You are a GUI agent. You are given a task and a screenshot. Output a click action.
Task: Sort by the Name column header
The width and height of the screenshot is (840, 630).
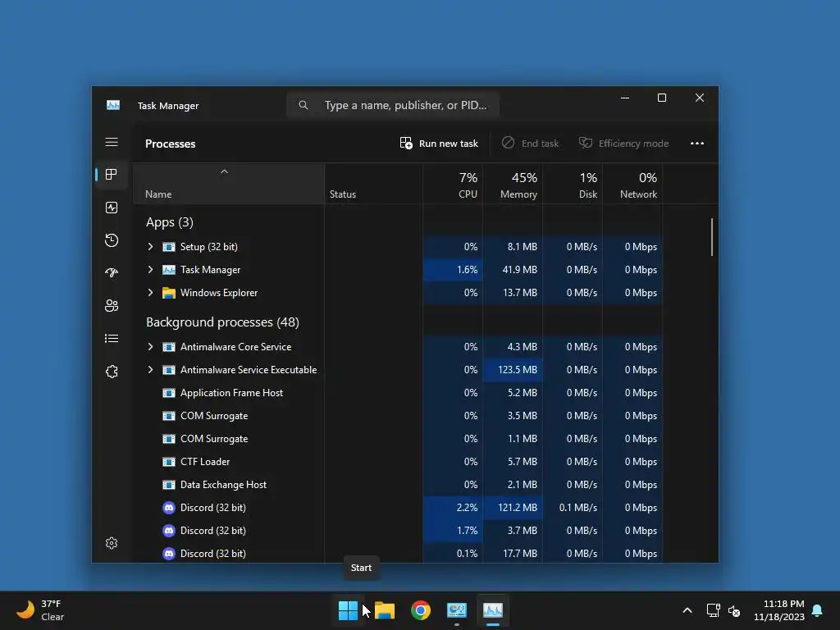click(x=229, y=185)
